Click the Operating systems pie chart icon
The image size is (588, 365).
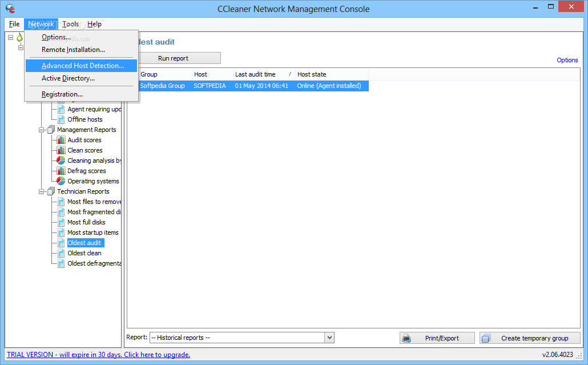[x=61, y=181]
